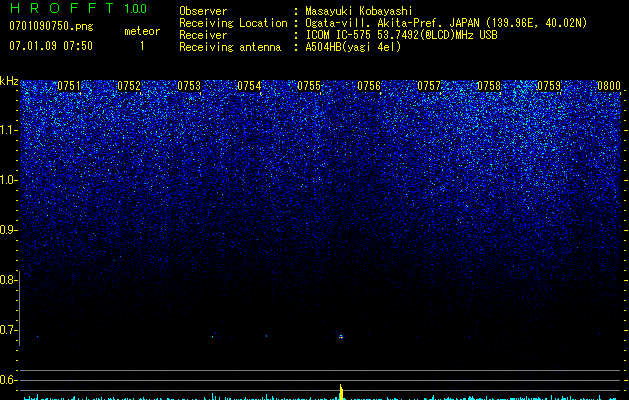Click the kHz axis unit label
Image resolution: width=629 pixels, height=400 pixels.
9,81
